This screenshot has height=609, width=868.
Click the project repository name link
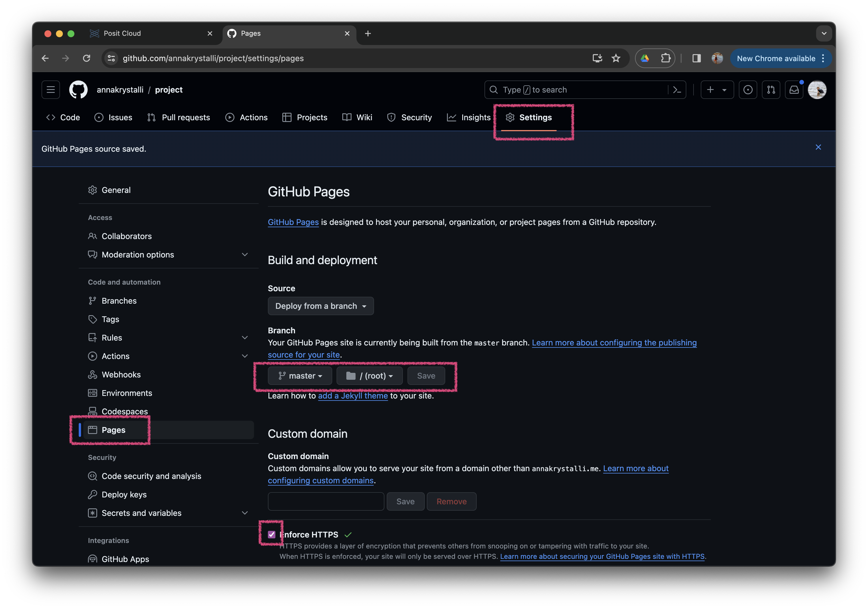pos(169,90)
